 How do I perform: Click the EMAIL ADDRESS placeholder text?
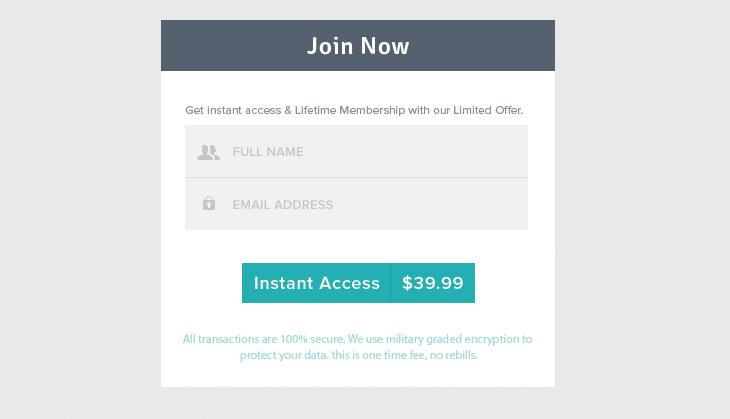283,205
